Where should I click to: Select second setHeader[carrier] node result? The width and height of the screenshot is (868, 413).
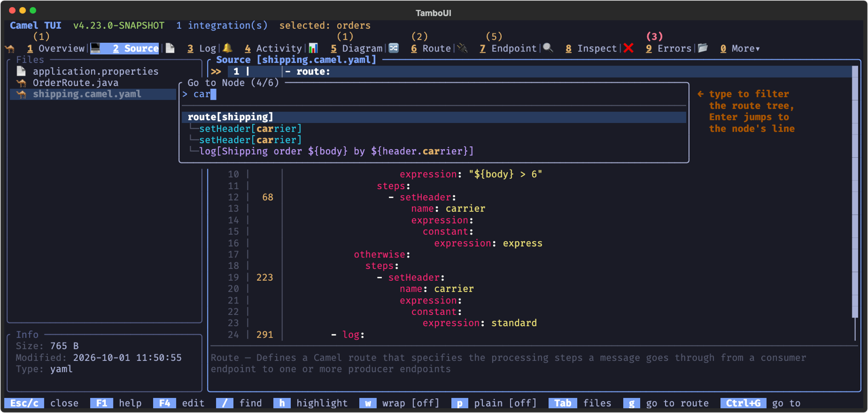coord(250,140)
